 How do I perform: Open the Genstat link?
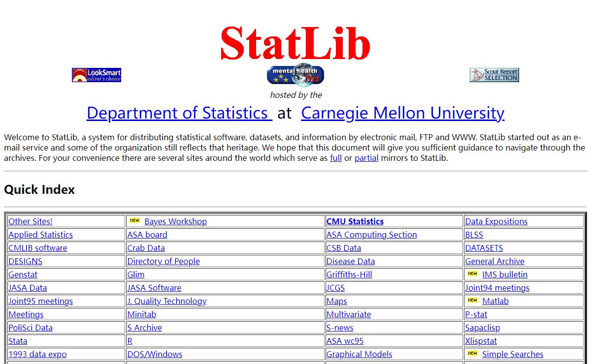pos(23,274)
